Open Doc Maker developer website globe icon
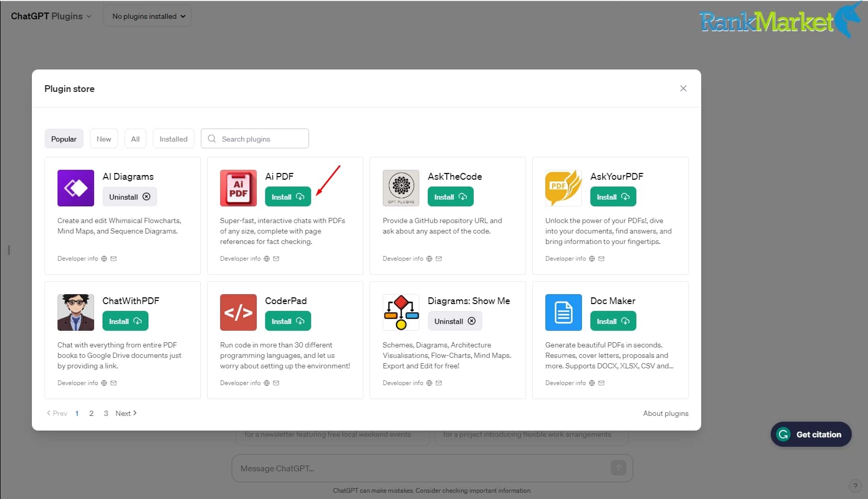Viewport: 868px width, 499px height. pos(592,383)
